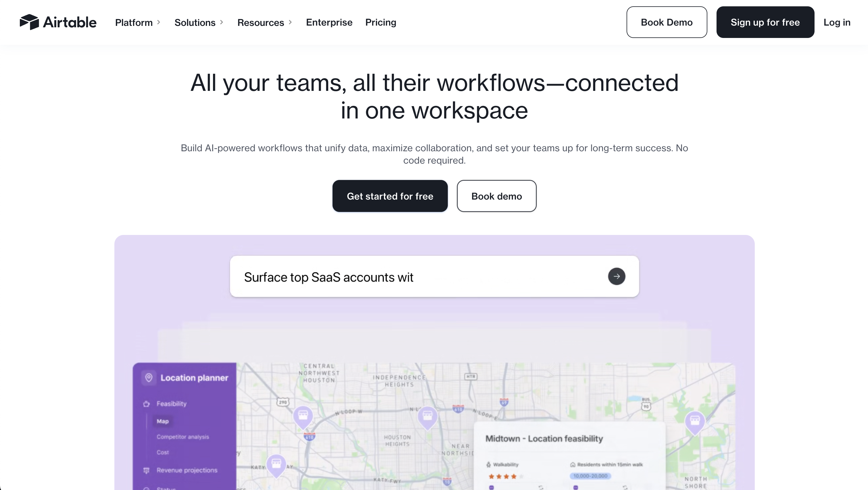
Task: Click the AI prompt text field
Action: [x=404, y=277]
